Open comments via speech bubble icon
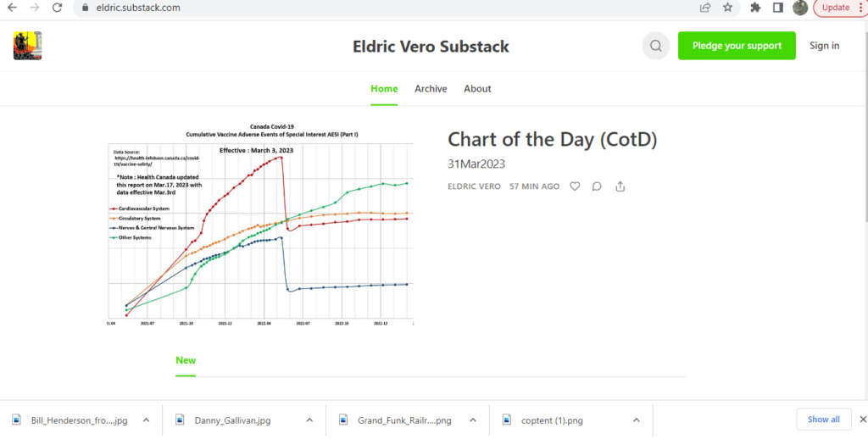Screen dimensions: 868x439 [x=597, y=186]
